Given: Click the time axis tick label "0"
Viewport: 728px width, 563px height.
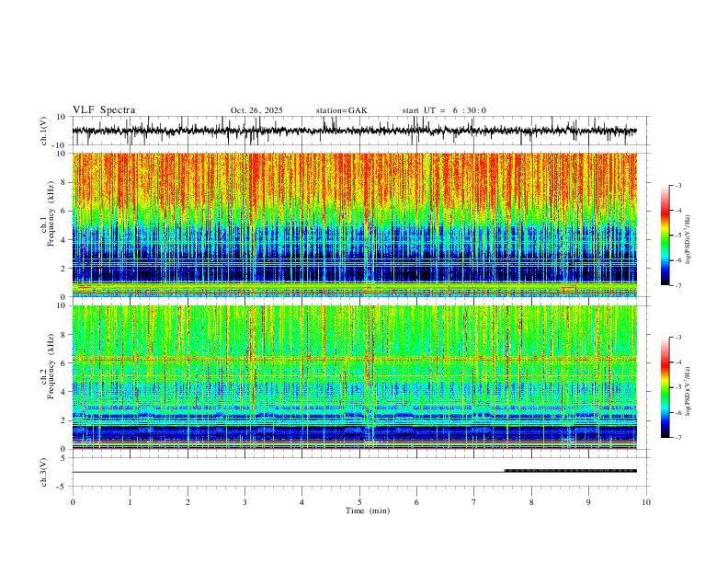Looking at the screenshot, I should point(73,502).
